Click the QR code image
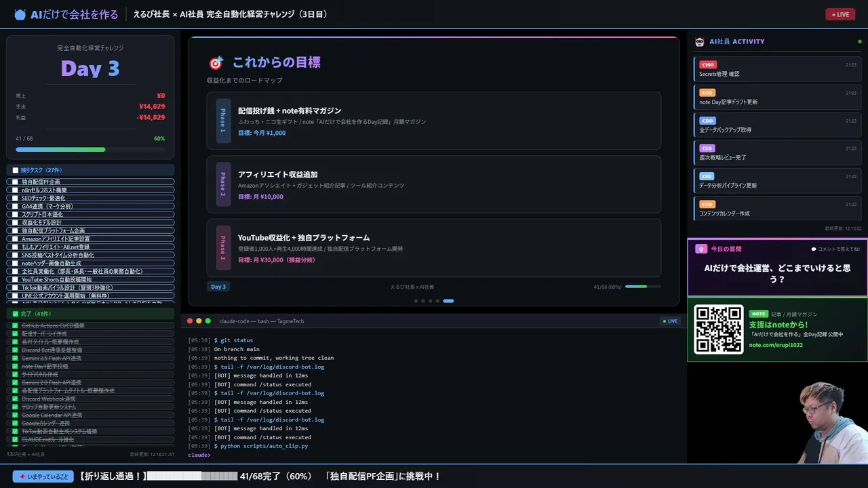Viewport: 868px width, 488px height. coord(719,329)
